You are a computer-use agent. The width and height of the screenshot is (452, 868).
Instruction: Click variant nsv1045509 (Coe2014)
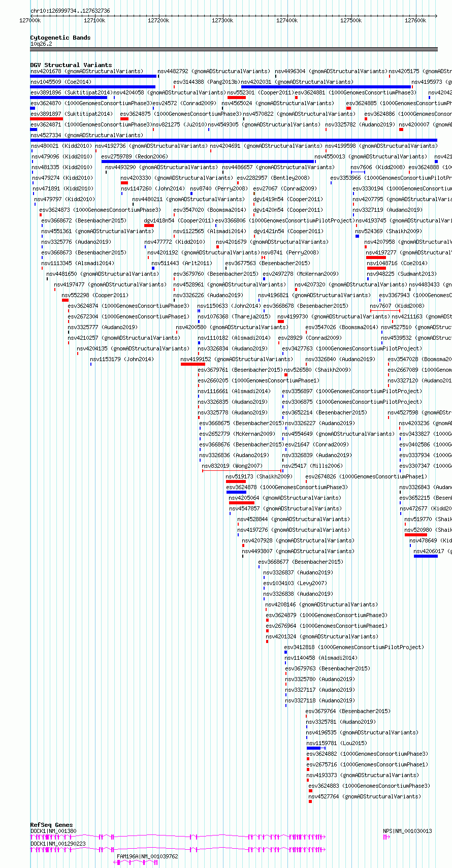(61, 82)
